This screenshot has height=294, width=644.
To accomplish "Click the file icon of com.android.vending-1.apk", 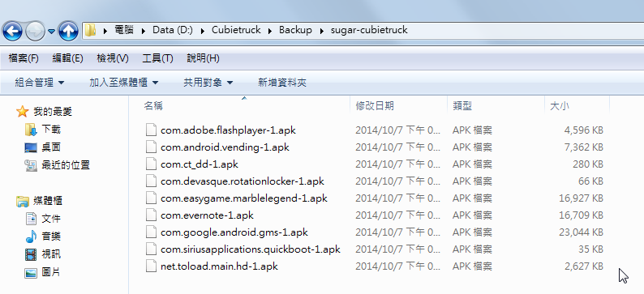I will [151, 147].
